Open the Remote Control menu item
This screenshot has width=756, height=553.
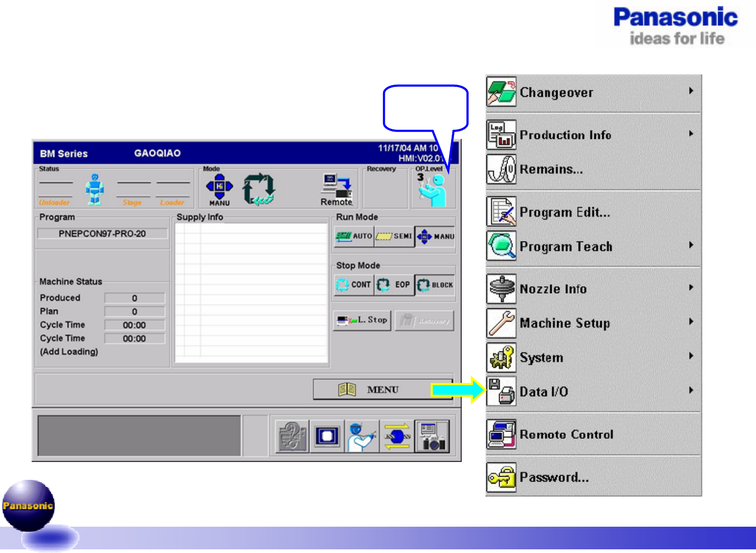coord(594,434)
